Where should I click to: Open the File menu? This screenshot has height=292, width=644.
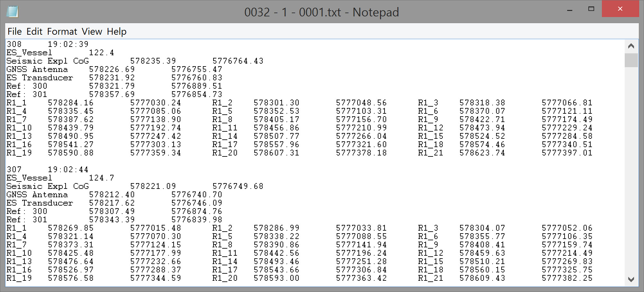[x=14, y=31]
